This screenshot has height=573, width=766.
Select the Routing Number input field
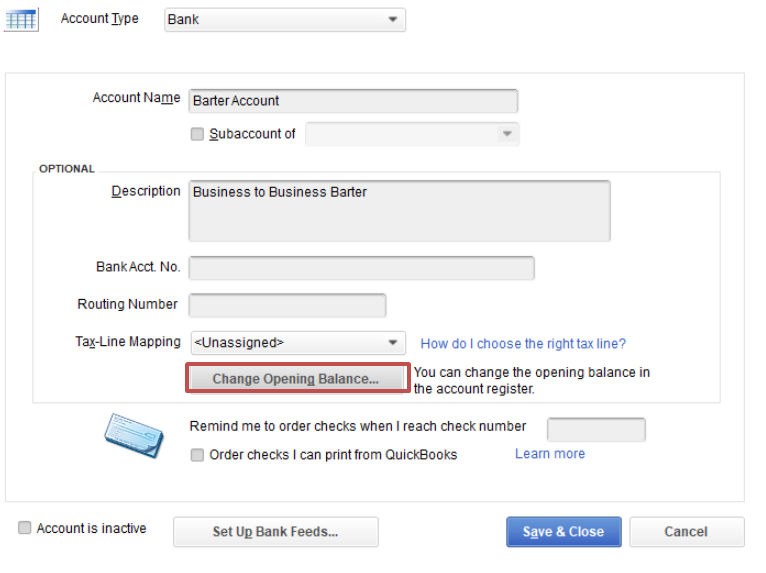[x=287, y=305]
